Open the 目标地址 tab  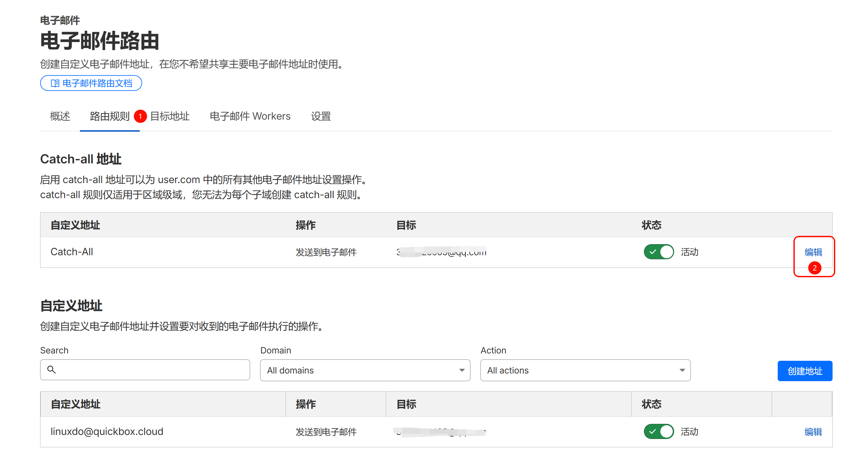tap(170, 116)
